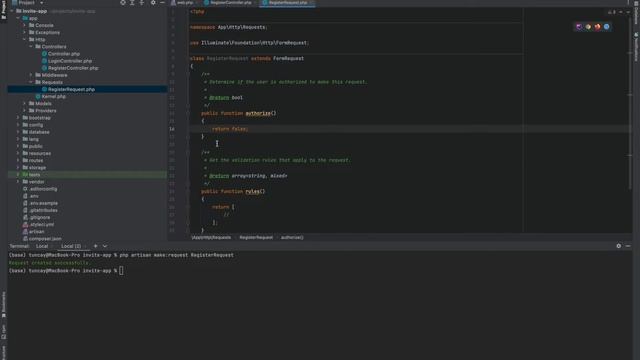Select the Local (2) terminal tab
640x360 pixels.
[71, 246]
